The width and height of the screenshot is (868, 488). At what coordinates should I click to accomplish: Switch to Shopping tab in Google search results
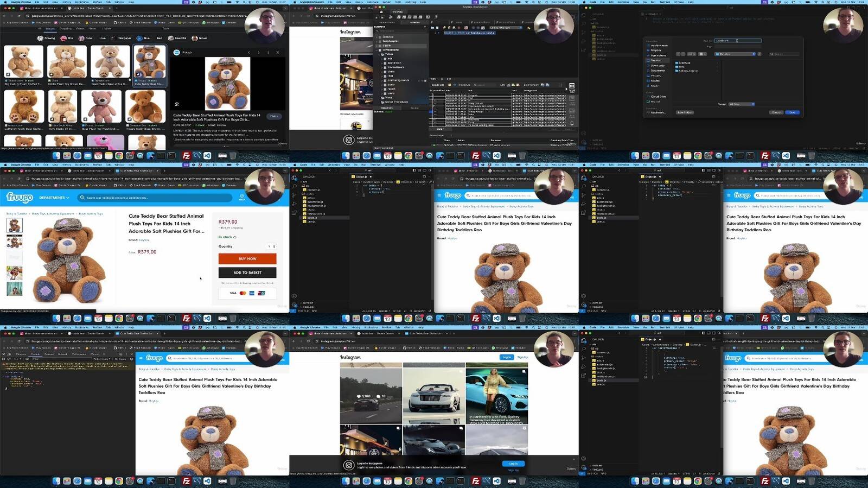(x=65, y=29)
